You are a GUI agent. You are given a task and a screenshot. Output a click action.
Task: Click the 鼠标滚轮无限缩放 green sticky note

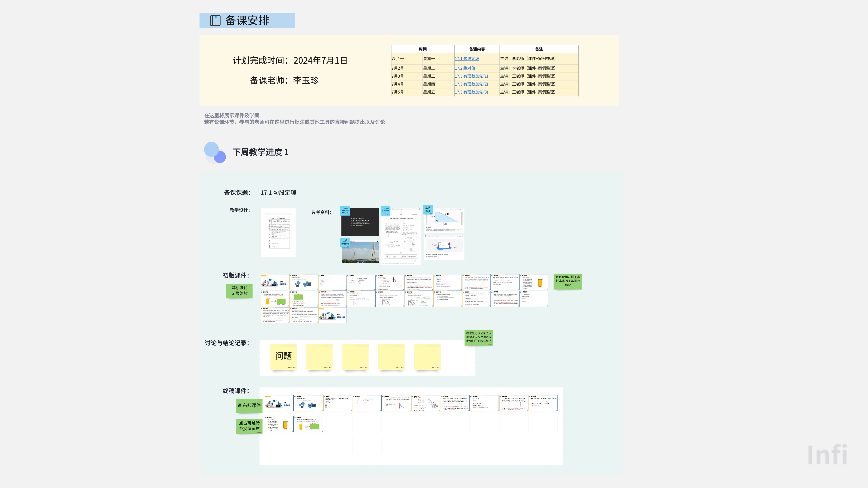click(239, 291)
